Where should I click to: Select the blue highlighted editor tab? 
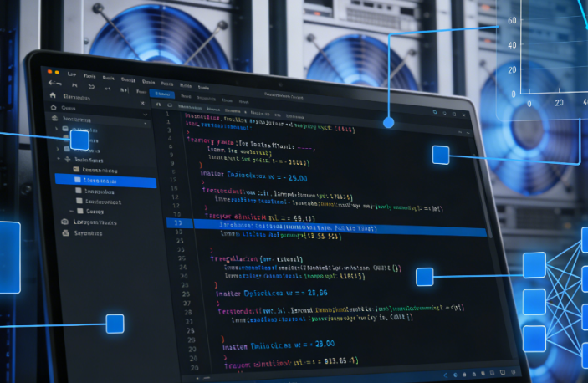point(162,94)
